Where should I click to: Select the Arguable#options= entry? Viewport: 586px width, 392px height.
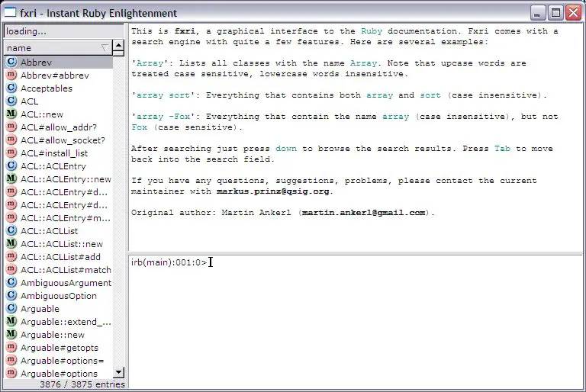point(62,361)
